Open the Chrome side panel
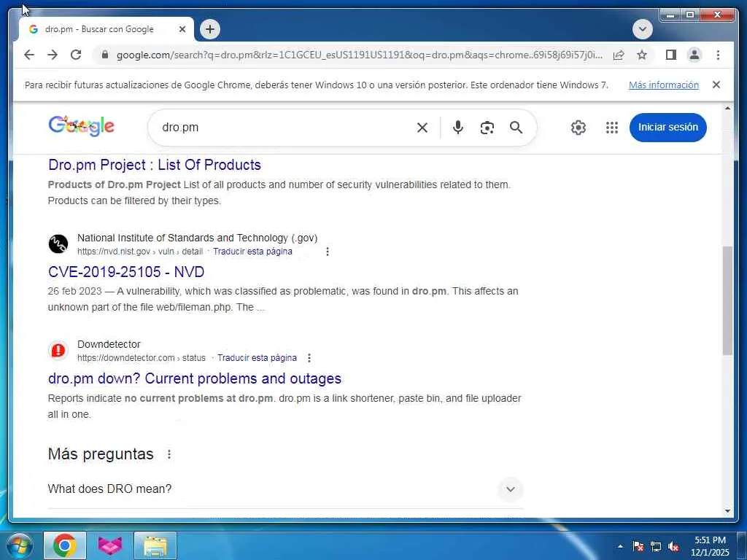747x560 pixels. 671,55
